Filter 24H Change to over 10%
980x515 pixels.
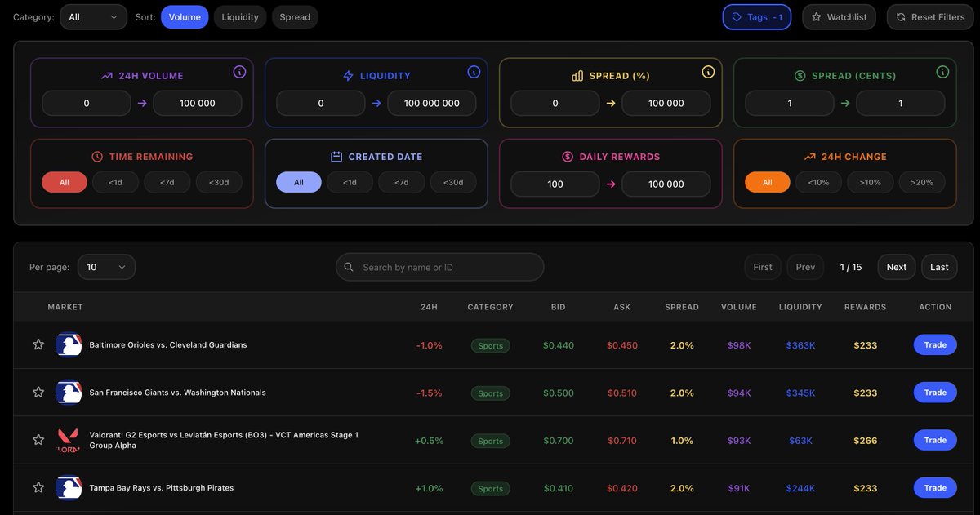pyautogui.click(x=871, y=183)
